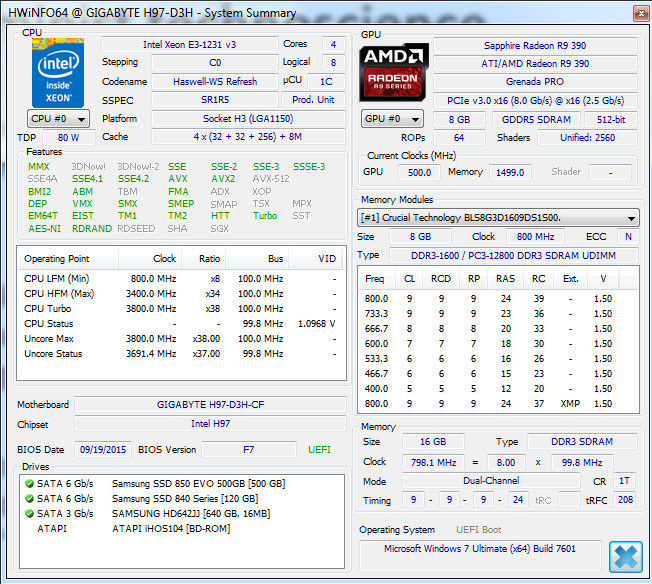Select the SAMSUNG HD642JJ drive entry
652x584 pixels.
tap(181, 513)
